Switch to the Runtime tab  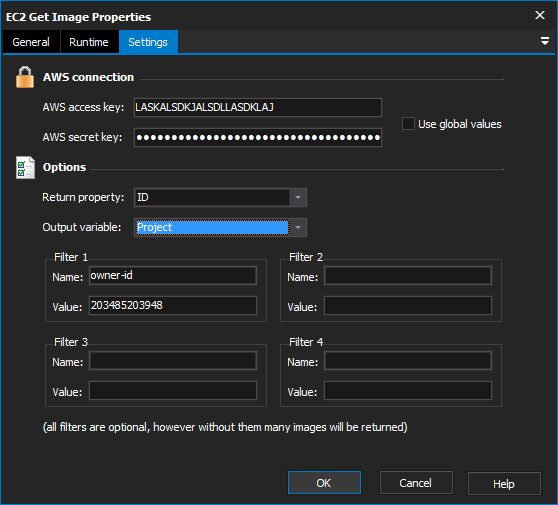click(89, 42)
